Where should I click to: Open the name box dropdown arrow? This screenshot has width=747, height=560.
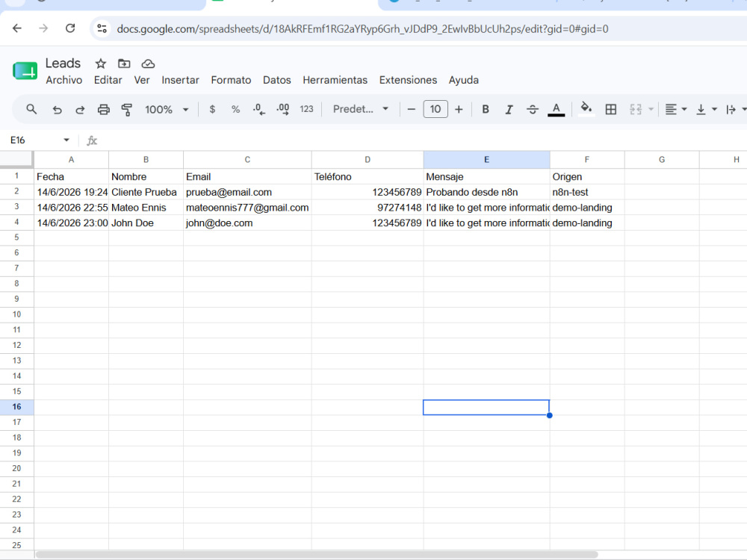pos(66,140)
